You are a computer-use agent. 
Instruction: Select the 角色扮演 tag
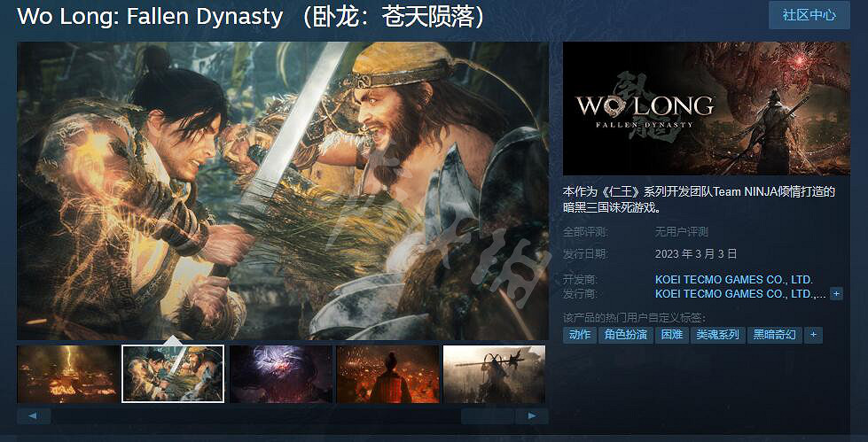click(x=626, y=335)
